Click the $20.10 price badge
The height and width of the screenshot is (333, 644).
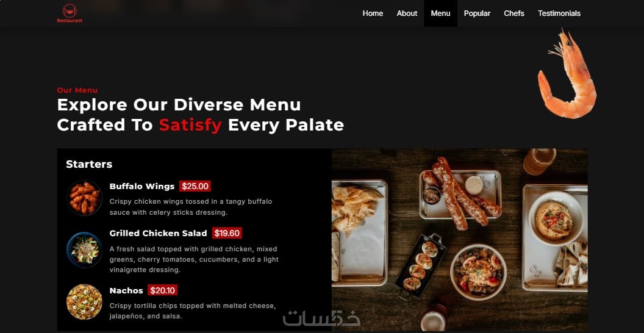163,290
